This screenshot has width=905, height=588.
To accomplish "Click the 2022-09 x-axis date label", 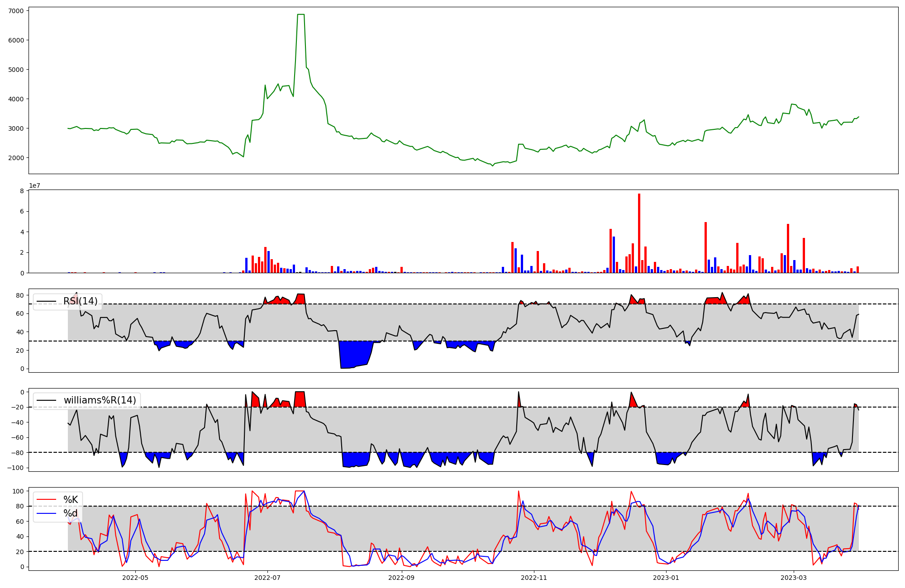I will tap(401, 578).
